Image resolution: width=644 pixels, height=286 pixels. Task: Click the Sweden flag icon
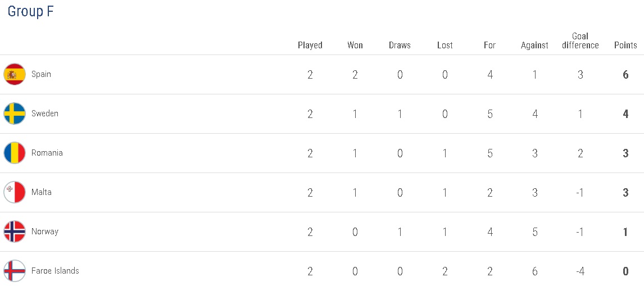click(15, 114)
